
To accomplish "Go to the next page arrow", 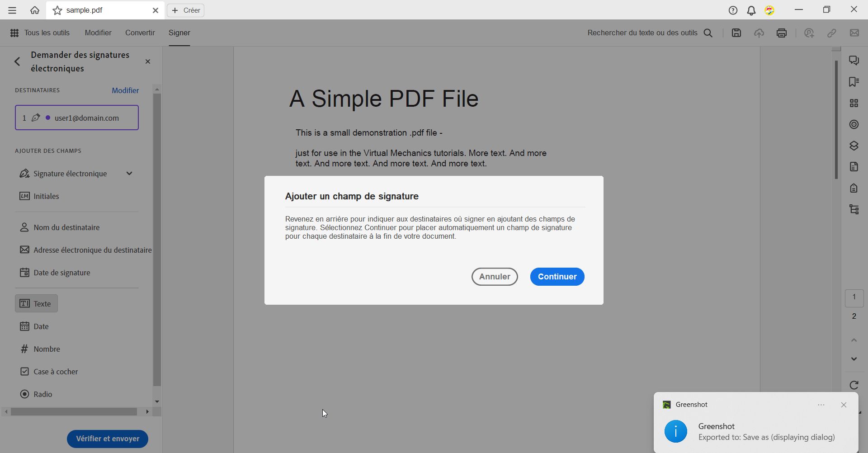I will pos(854,359).
